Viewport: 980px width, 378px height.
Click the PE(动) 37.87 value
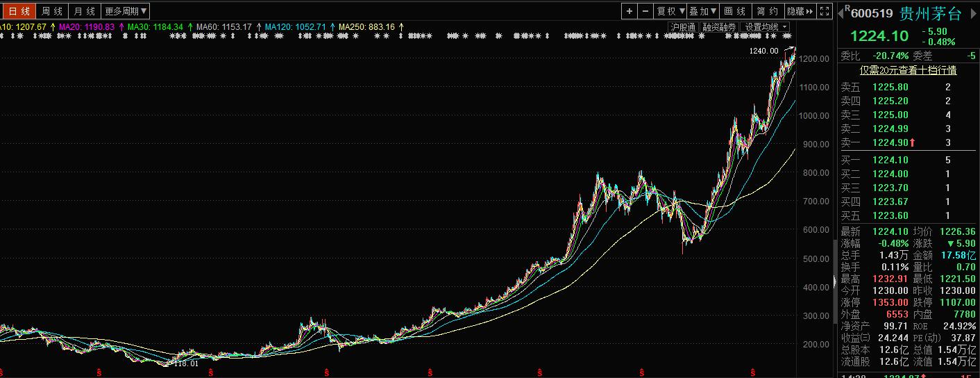click(963, 338)
